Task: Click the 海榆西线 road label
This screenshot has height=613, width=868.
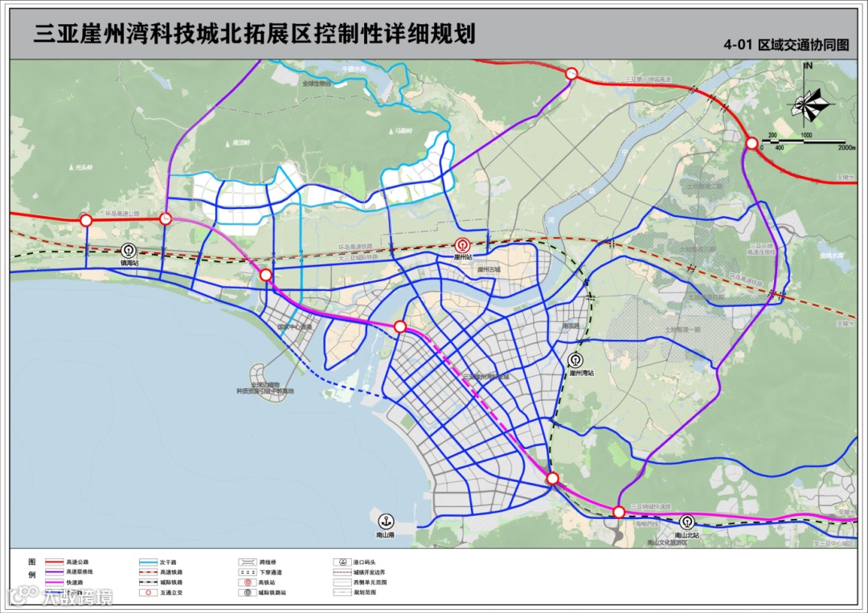Action: [x=646, y=523]
